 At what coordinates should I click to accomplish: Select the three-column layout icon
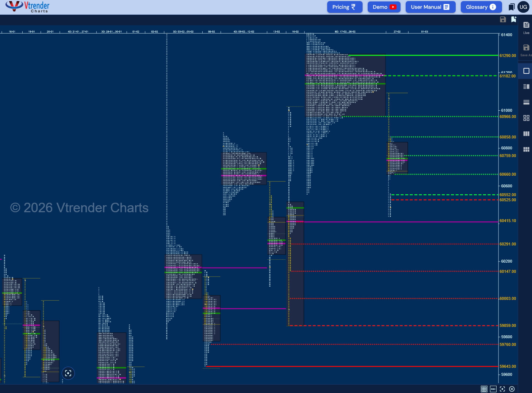coord(526,134)
